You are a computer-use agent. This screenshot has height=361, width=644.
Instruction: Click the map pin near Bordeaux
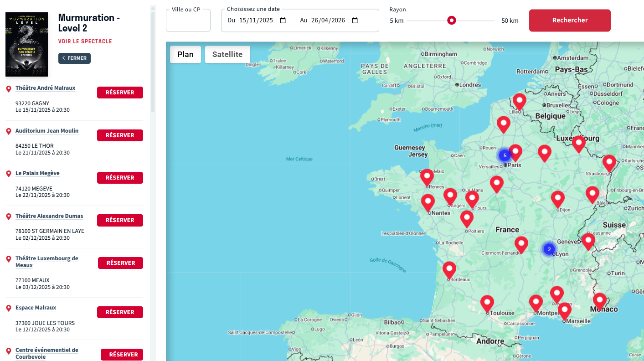point(449,269)
